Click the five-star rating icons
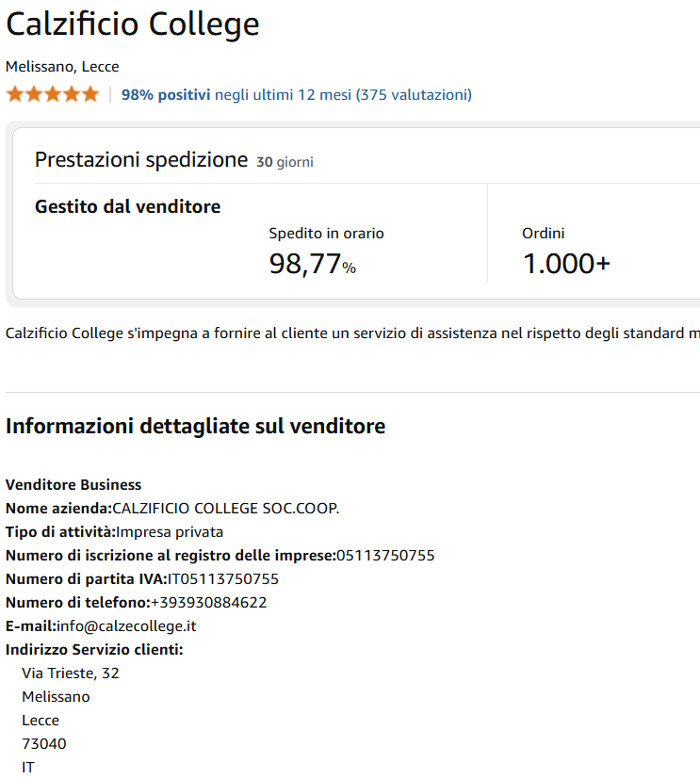This screenshot has width=700, height=779. (x=52, y=94)
